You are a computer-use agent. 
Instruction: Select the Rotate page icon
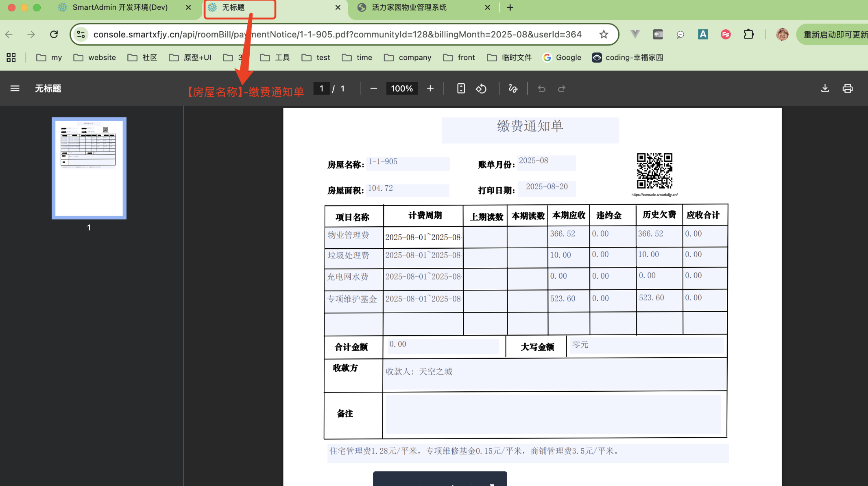[x=481, y=88]
